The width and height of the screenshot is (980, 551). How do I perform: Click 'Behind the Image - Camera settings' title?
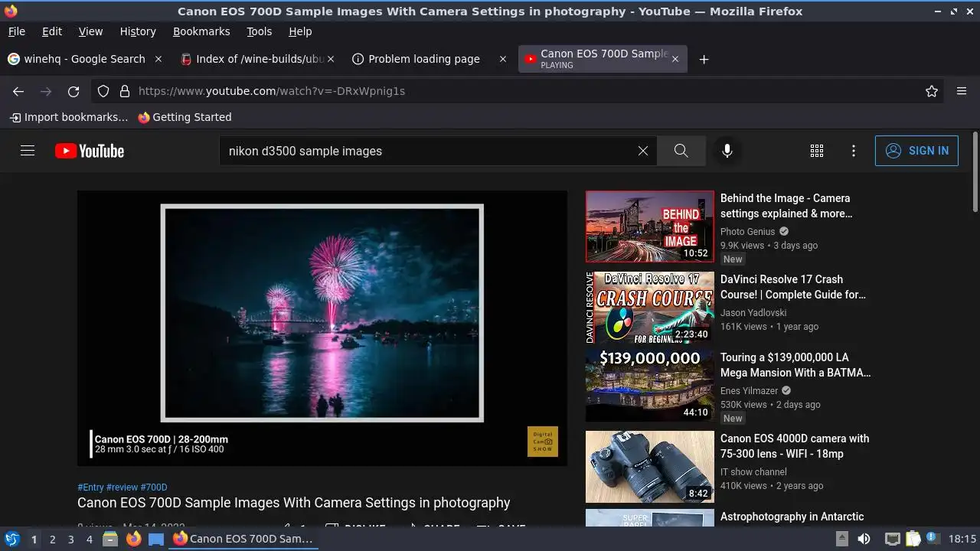coord(786,206)
